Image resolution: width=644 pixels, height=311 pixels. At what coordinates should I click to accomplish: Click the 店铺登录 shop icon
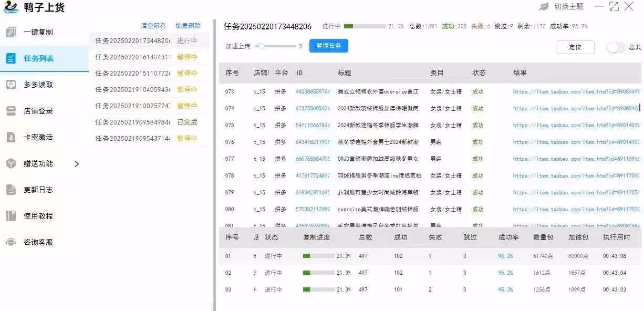(x=11, y=111)
